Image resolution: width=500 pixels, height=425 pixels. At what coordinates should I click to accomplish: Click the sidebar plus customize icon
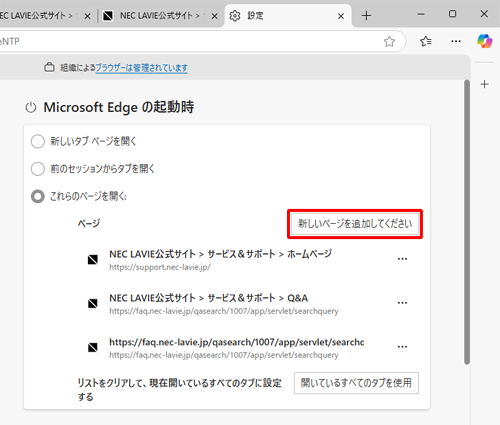(485, 84)
